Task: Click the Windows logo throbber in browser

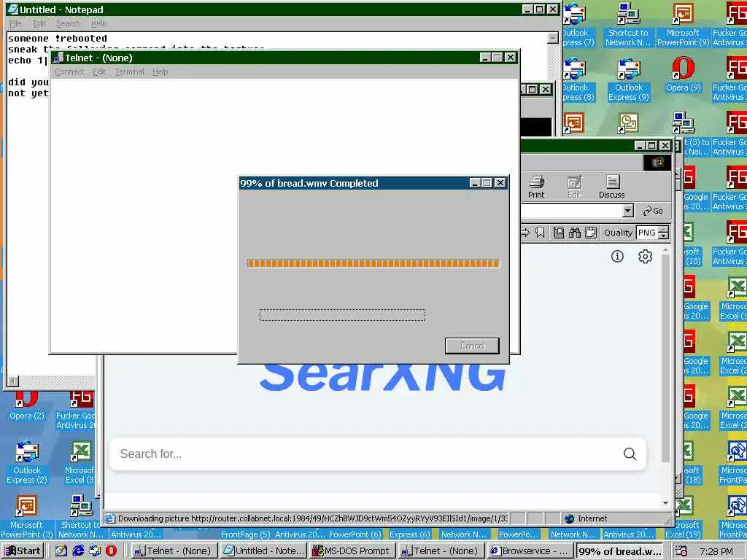Action: pyautogui.click(x=657, y=163)
